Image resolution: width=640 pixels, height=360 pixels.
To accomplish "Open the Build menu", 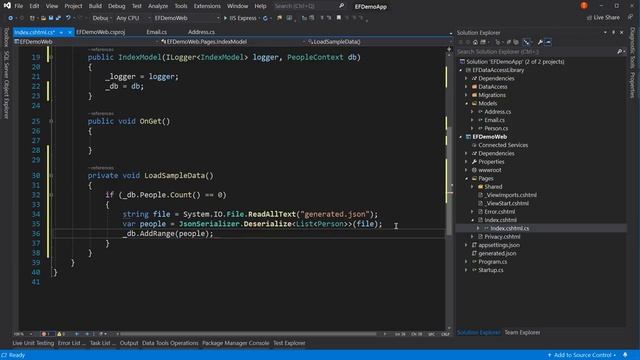I will [95, 6].
